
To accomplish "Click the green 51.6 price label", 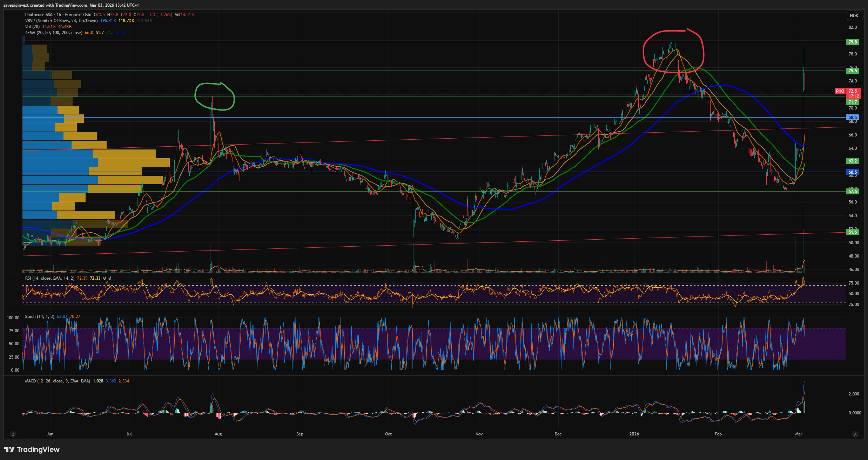I will 853,232.
